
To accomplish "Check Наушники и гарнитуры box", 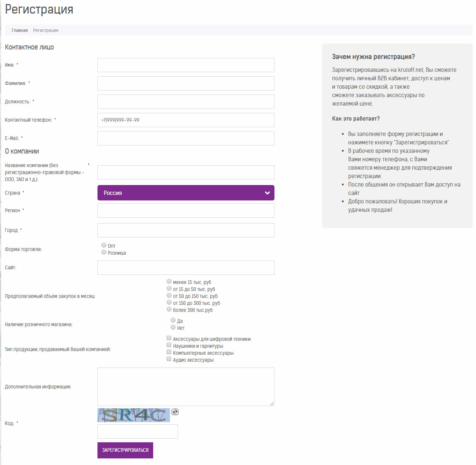I will (x=169, y=345).
